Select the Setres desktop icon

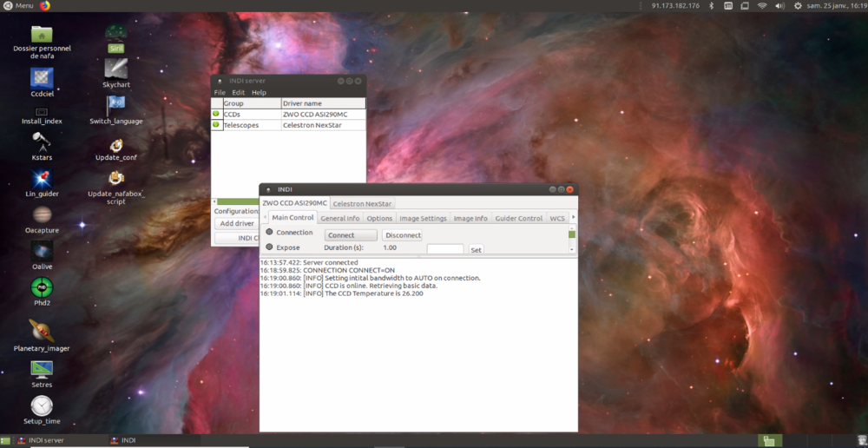42,374
